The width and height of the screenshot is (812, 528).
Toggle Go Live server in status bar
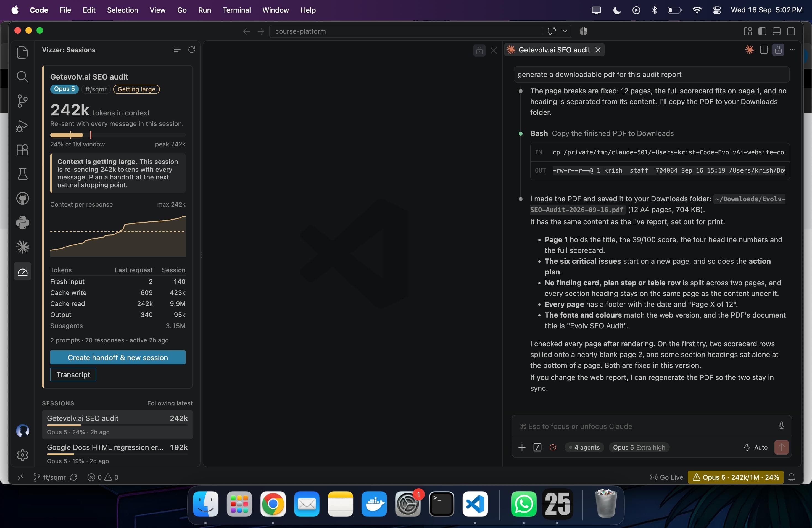tap(666, 477)
